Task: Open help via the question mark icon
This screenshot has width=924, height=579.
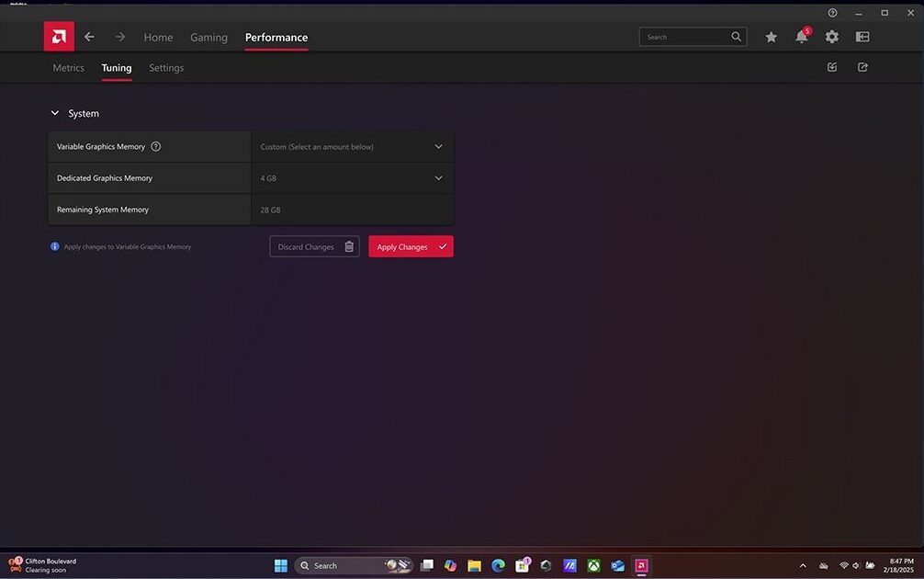Action: (x=832, y=13)
